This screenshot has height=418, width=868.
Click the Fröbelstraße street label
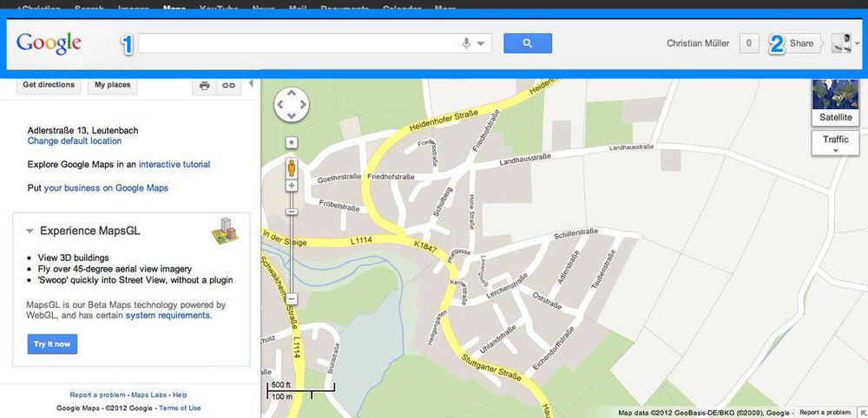[x=339, y=206]
